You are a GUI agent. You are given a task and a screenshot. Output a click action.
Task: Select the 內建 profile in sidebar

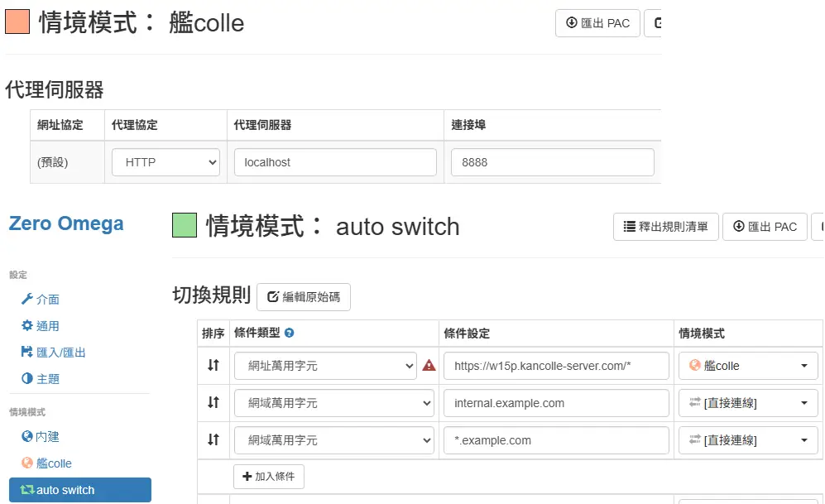40,437
